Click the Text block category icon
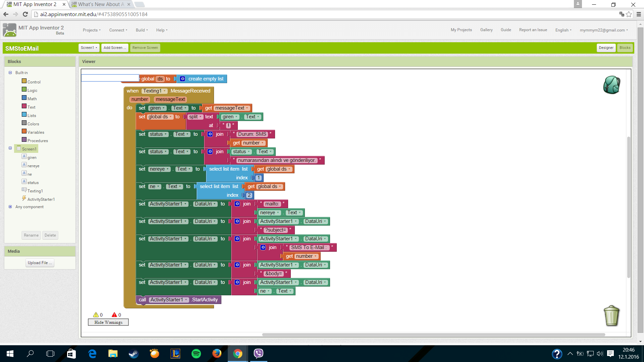Screen dimensions: 644x362 click(24, 106)
